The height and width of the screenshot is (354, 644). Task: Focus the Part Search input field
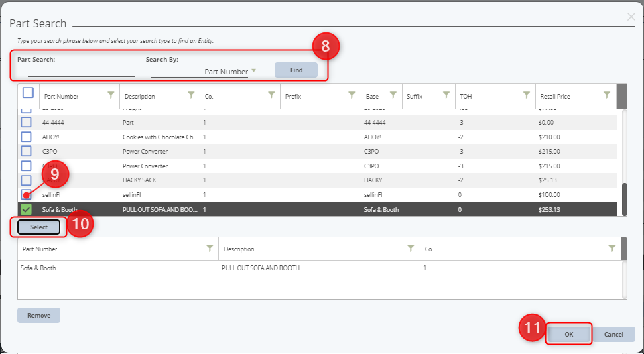(81, 72)
